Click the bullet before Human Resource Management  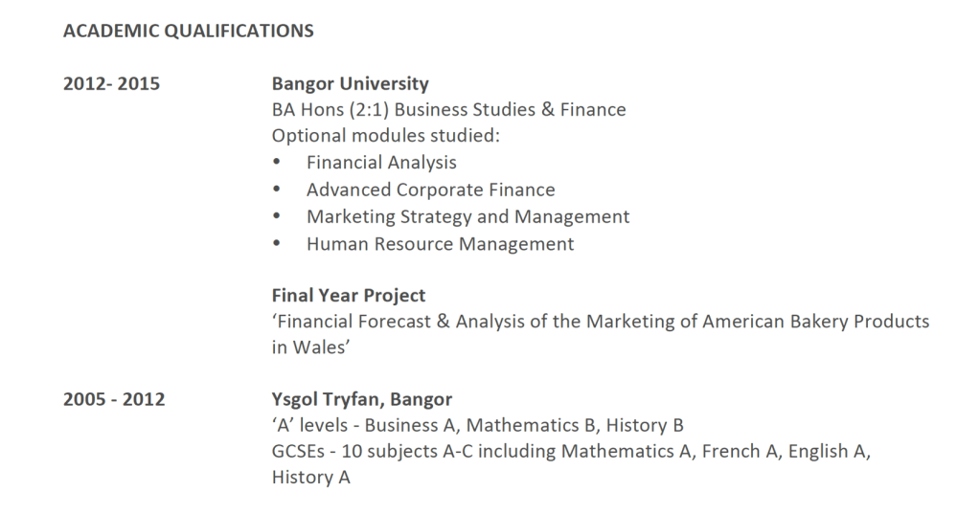pos(278,243)
